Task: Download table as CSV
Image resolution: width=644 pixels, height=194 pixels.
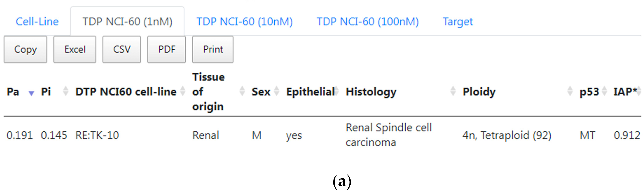Action: pos(122,50)
